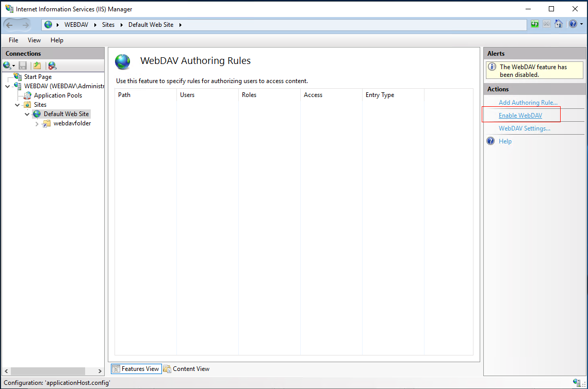This screenshot has height=389, width=588.
Task: Sort by the Access column header
Action: (331, 95)
